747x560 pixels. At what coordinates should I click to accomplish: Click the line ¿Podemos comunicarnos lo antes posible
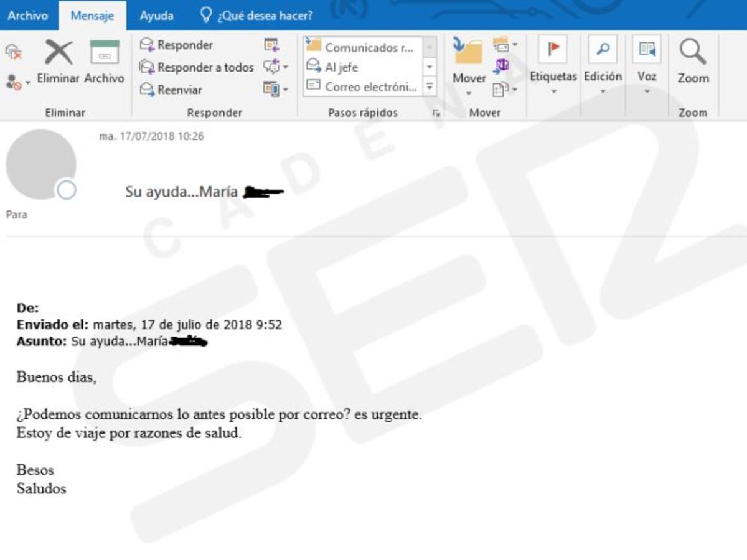pyautogui.click(x=219, y=414)
